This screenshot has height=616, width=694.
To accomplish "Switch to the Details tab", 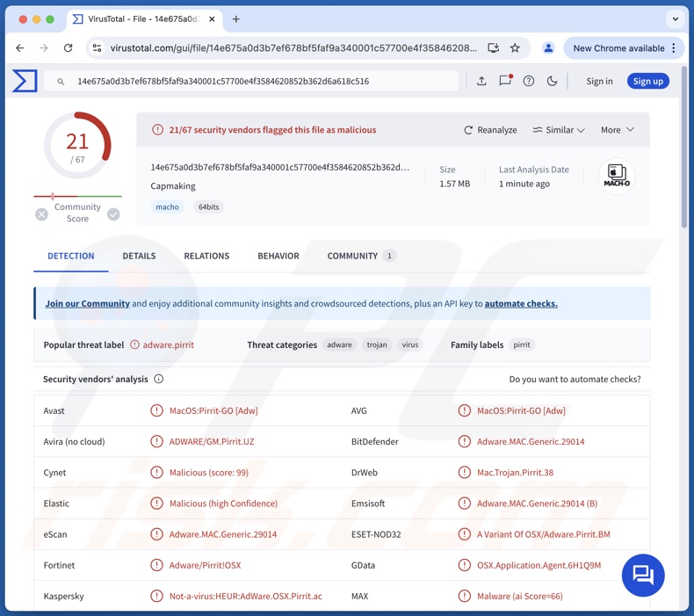I will [139, 256].
